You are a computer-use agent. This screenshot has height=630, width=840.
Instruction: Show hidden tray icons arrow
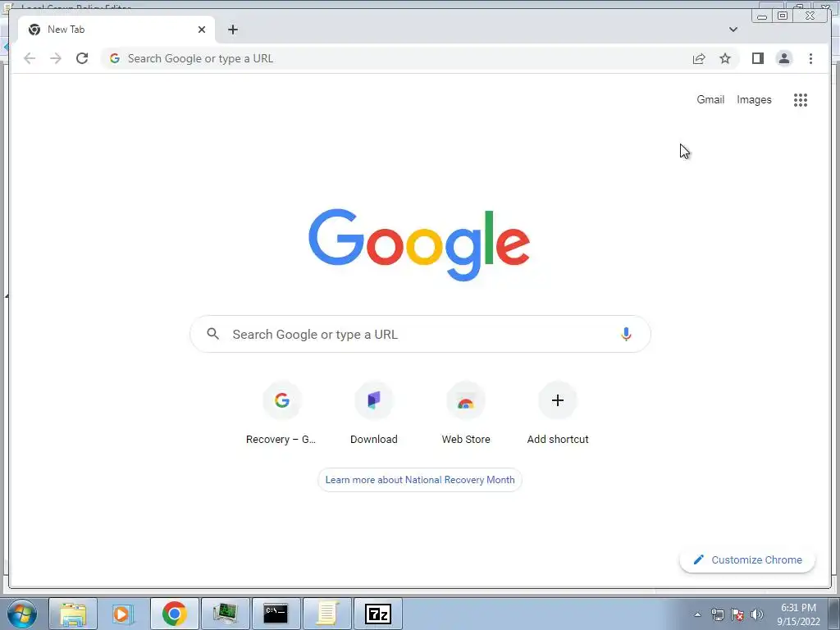click(697, 614)
